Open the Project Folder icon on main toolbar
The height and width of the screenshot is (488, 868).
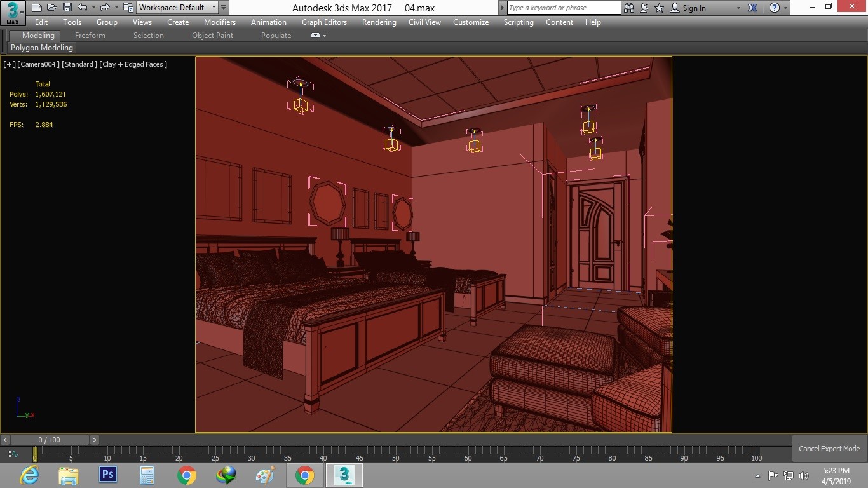click(x=127, y=7)
